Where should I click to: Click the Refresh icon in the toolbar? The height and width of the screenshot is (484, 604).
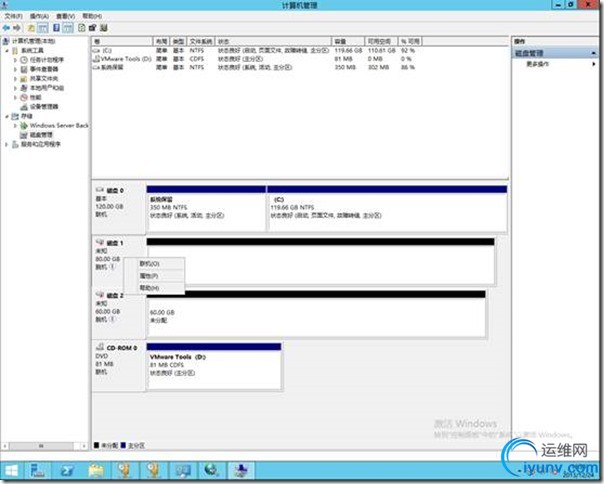pyautogui.click(x=81, y=28)
